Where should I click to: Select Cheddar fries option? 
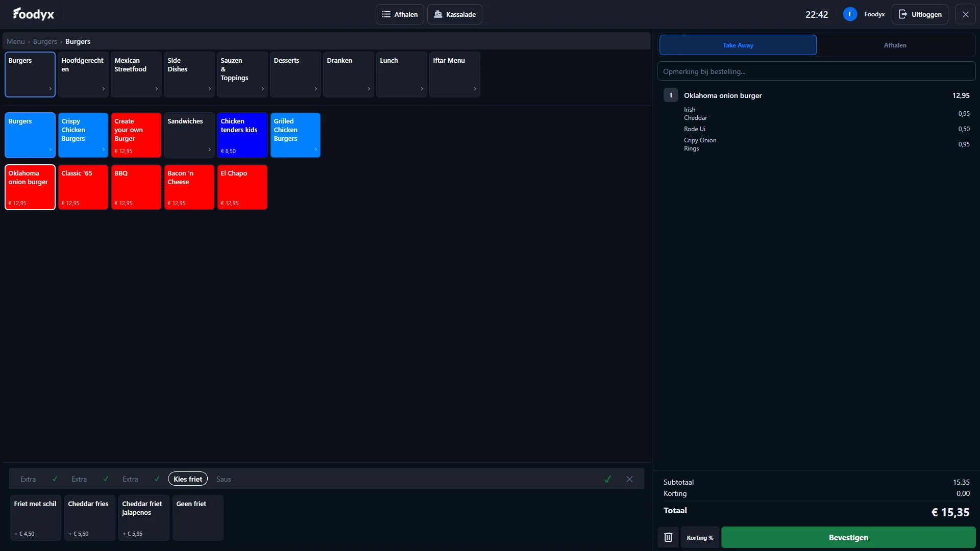(x=90, y=518)
